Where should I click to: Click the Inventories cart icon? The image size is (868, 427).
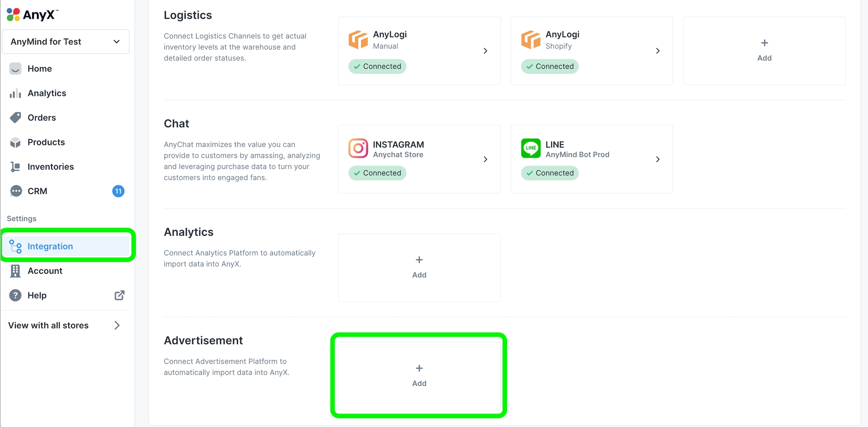15,167
